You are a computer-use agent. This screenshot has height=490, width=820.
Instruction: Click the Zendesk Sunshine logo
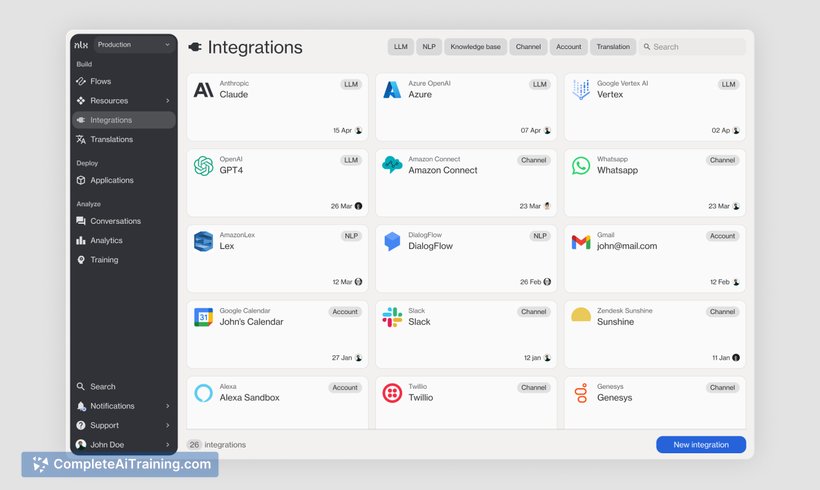(580, 314)
